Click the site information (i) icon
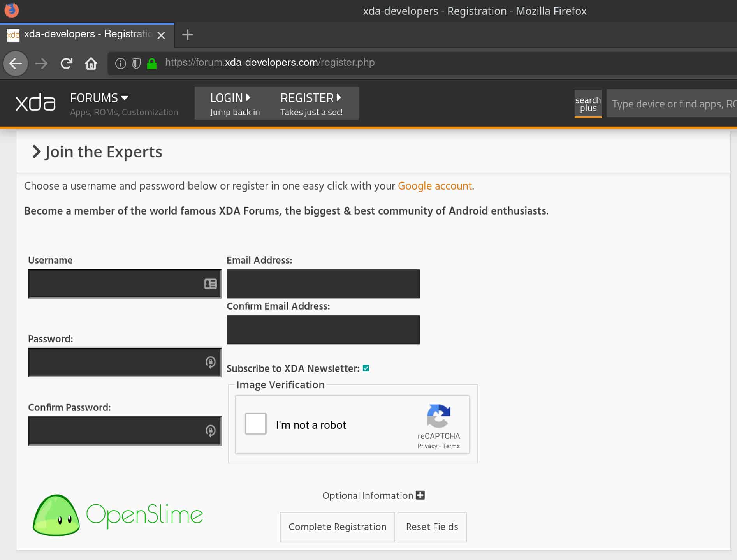Screen dimensions: 737x560 (121, 63)
